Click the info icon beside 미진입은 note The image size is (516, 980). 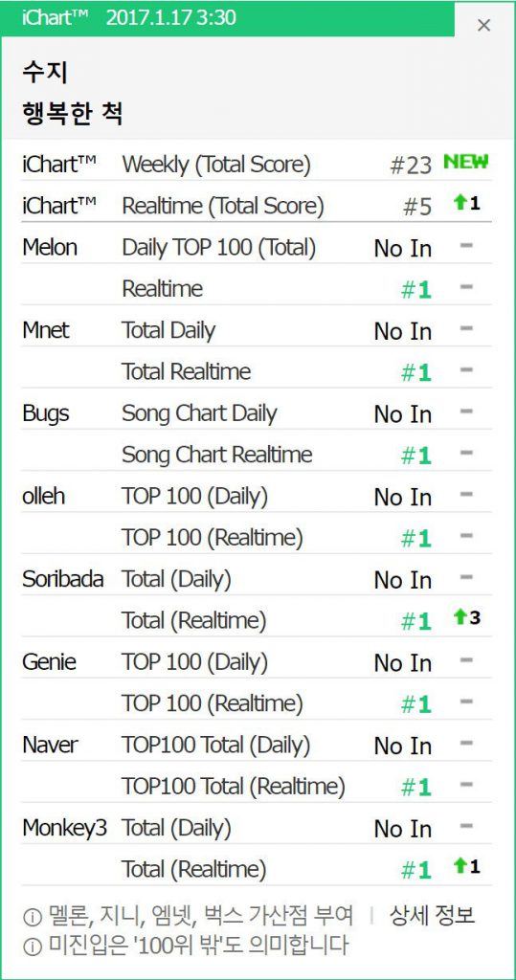point(29,947)
